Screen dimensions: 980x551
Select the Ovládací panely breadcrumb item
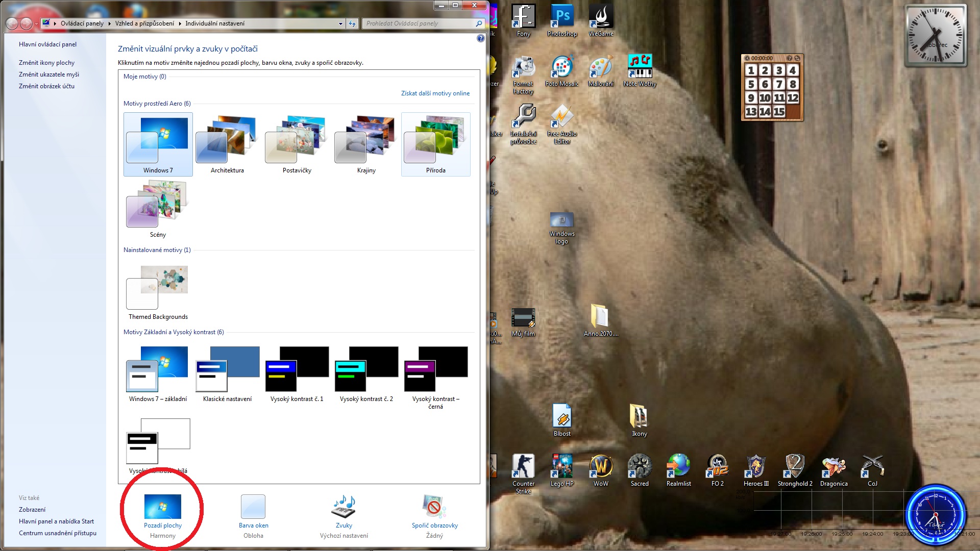coord(82,23)
